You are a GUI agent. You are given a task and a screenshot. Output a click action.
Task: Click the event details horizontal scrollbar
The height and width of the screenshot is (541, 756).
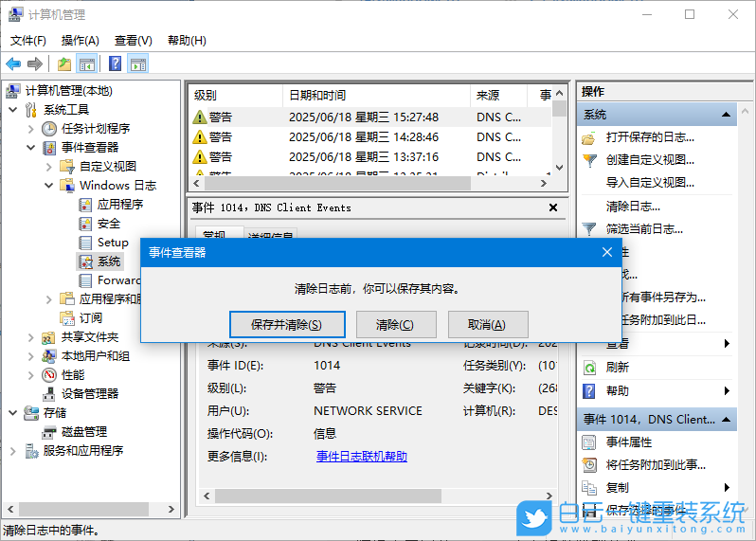click(x=328, y=496)
